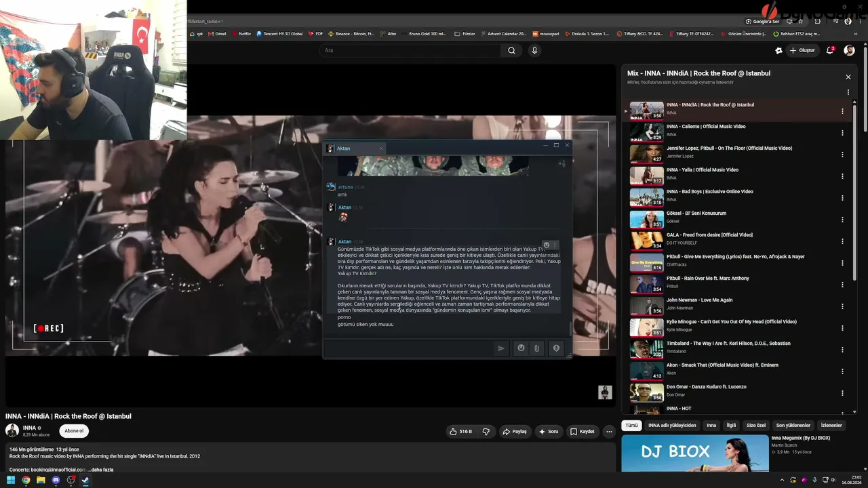
Task: Open options for Göksel - Bi' Seni Konusurum
Action: point(842,220)
